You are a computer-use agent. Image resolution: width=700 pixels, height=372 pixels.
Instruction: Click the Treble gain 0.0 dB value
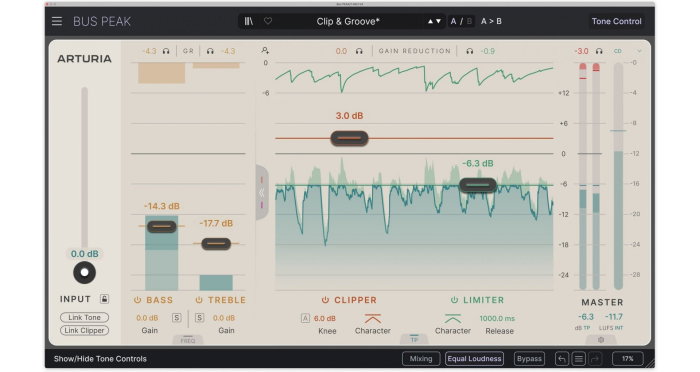[x=224, y=318]
